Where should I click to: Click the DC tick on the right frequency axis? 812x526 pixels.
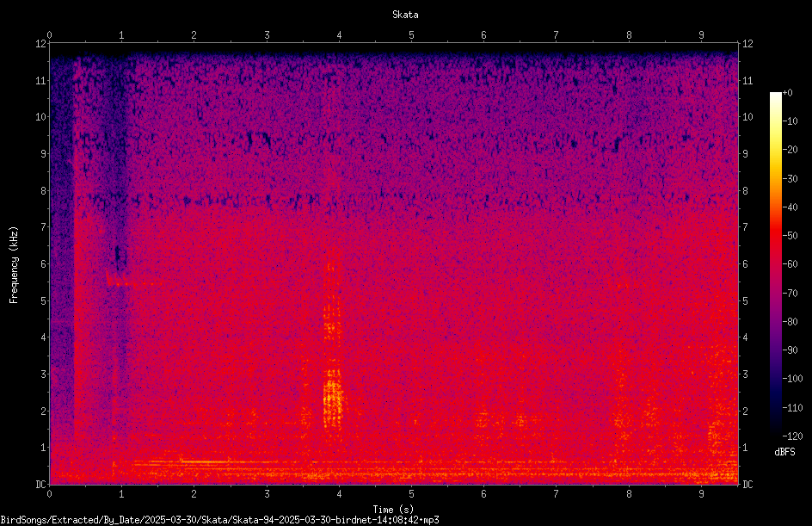(x=747, y=484)
